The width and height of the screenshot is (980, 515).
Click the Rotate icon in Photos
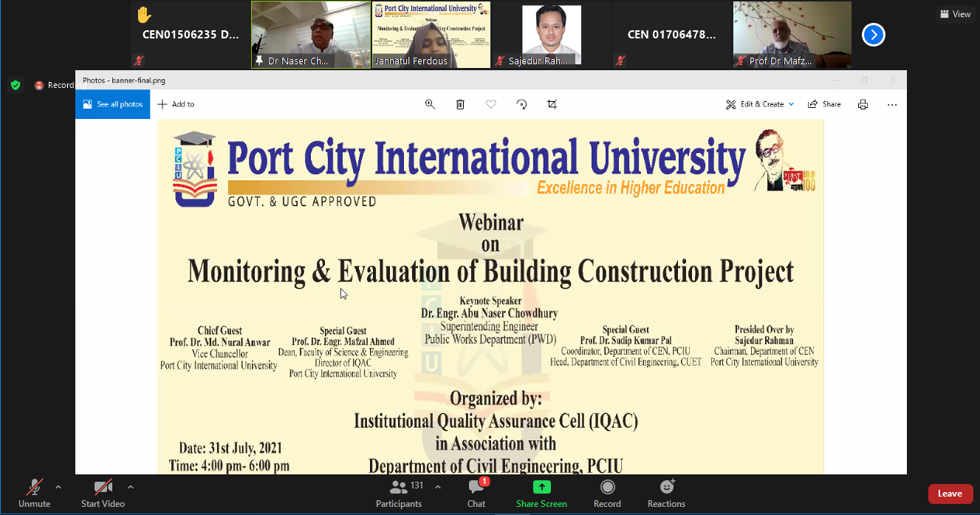click(x=521, y=104)
